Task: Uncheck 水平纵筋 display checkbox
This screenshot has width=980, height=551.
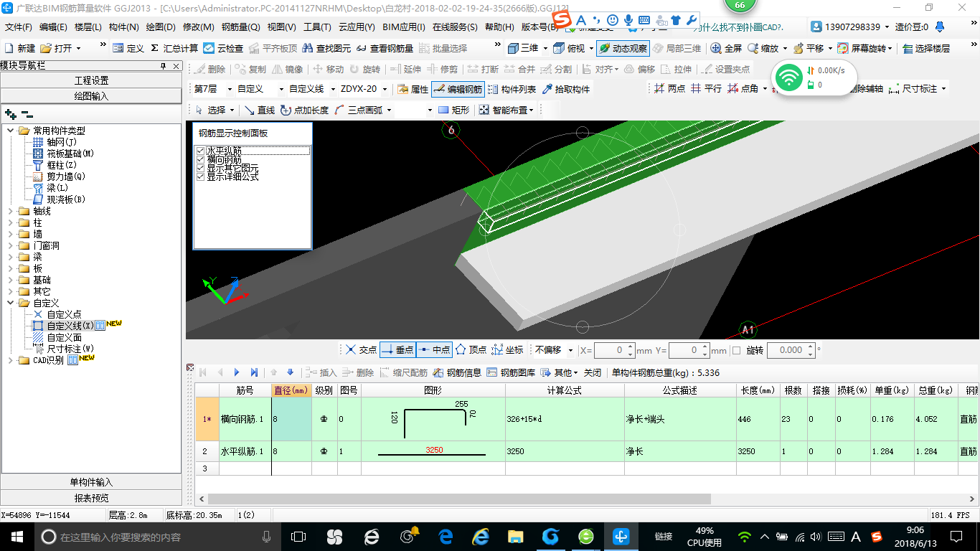Action: point(200,151)
